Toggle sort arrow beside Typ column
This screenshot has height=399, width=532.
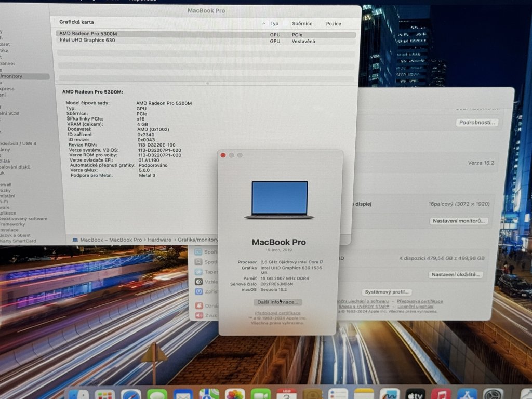coord(263,24)
